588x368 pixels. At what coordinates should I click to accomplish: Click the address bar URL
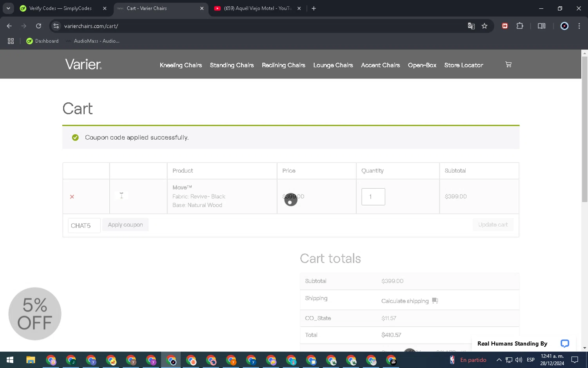91,26
